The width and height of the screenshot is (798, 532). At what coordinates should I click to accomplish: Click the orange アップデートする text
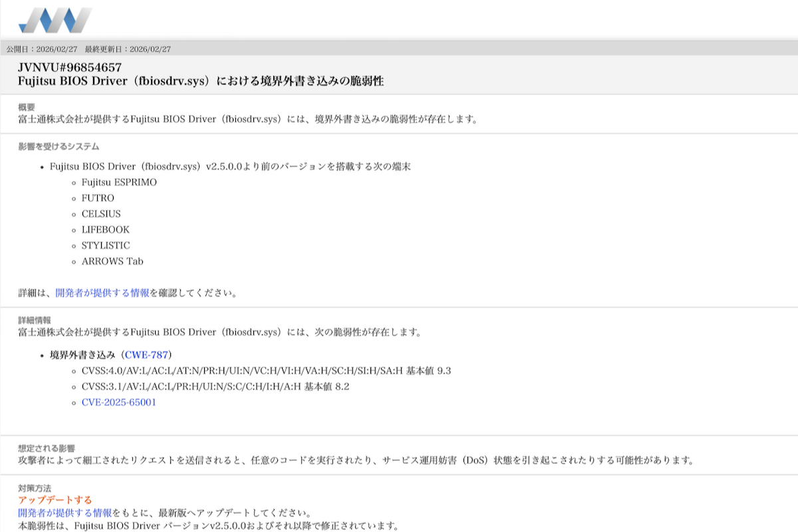click(x=55, y=500)
